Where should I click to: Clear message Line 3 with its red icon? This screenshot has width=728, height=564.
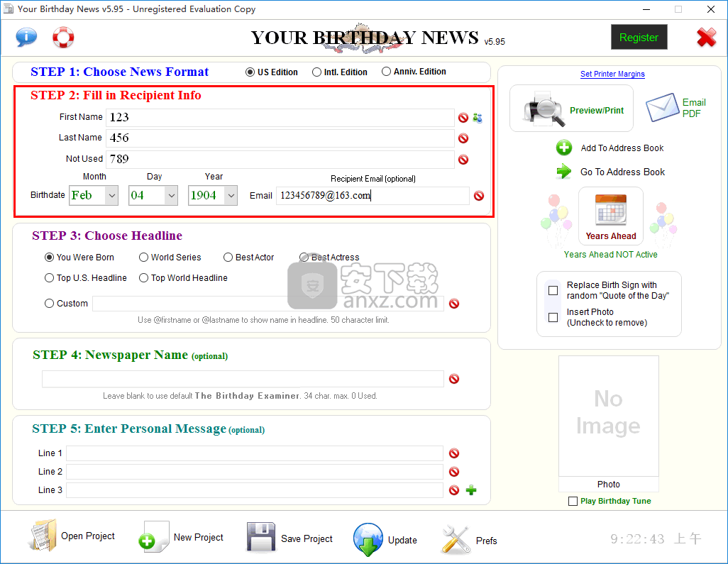pyautogui.click(x=454, y=490)
